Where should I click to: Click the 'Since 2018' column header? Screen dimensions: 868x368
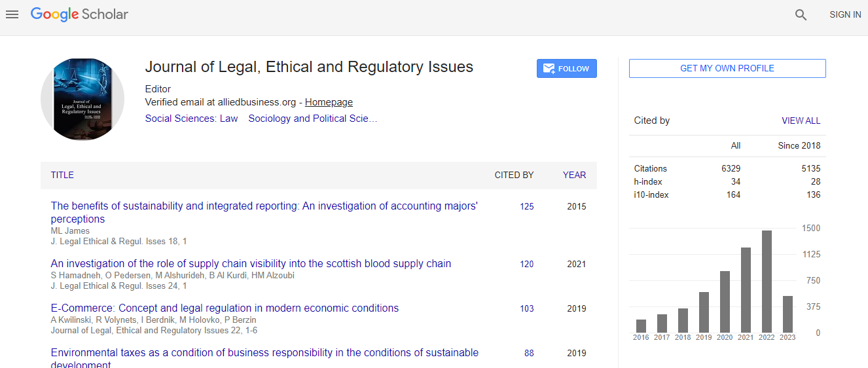pos(799,145)
